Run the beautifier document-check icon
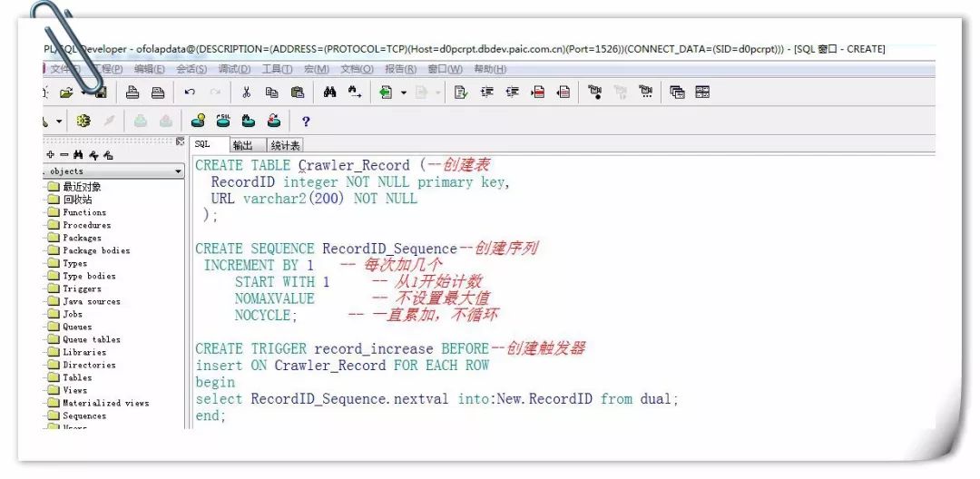 pos(461,93)
